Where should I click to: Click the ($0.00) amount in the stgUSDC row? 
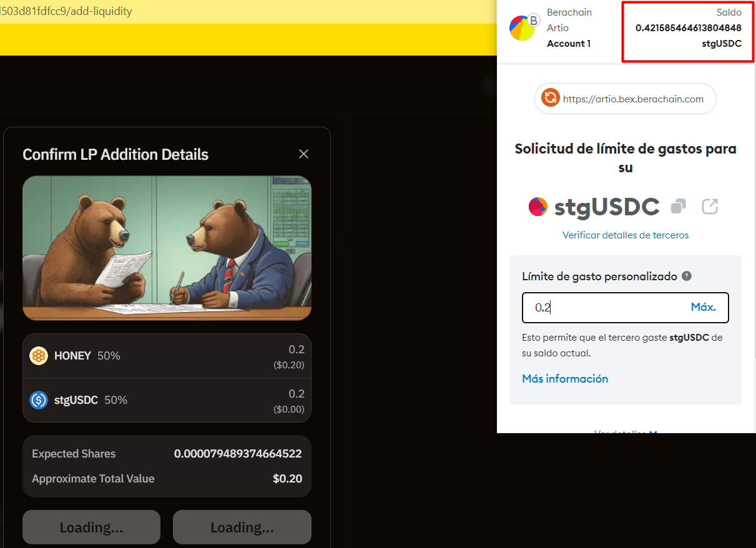tap(289, 409)
